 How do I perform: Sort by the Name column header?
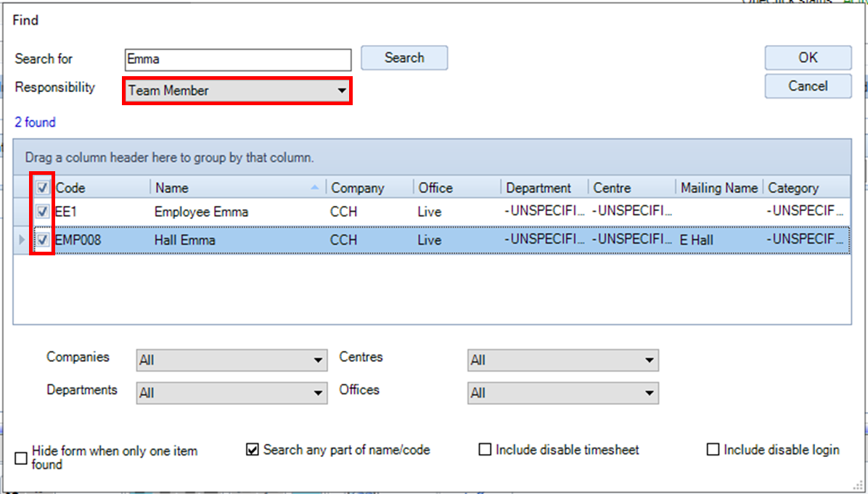click(x=239, y=188)
